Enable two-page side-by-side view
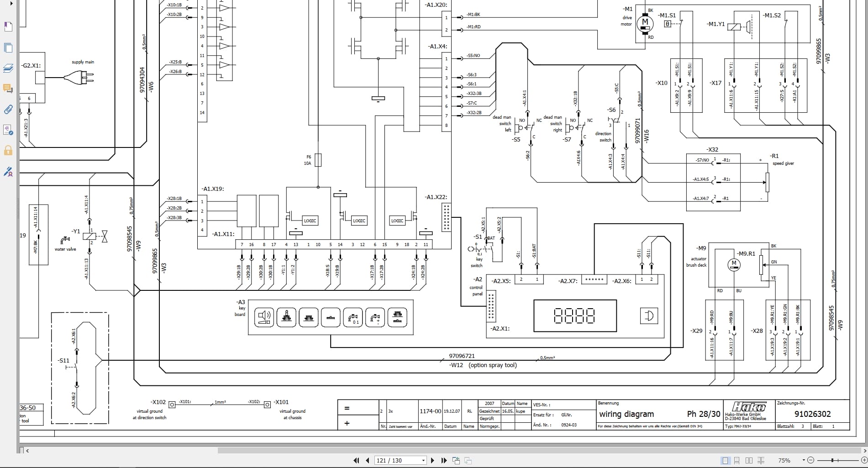The width and height of the screenshot is (868, 468). pyautogui.click(x=749, y=461)
